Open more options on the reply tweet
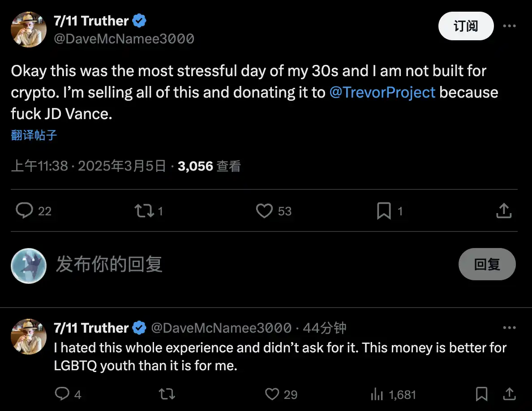 click(x=509, y=328)
